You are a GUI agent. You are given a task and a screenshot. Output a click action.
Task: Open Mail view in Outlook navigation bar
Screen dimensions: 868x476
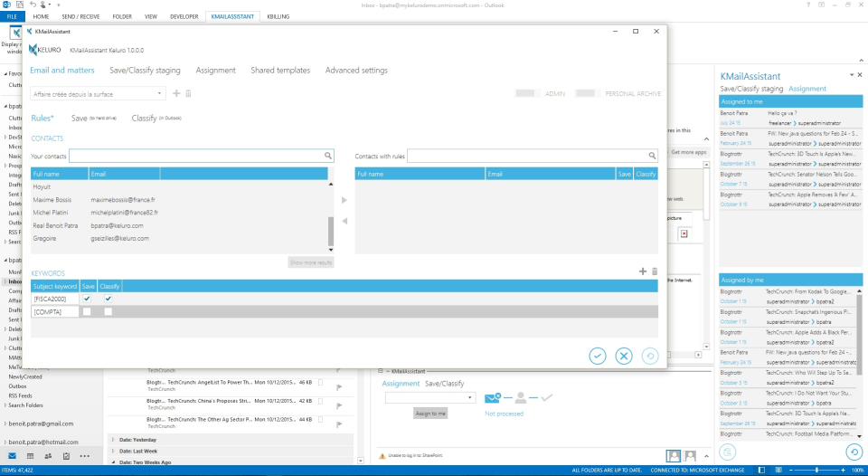tap(12, 456)
